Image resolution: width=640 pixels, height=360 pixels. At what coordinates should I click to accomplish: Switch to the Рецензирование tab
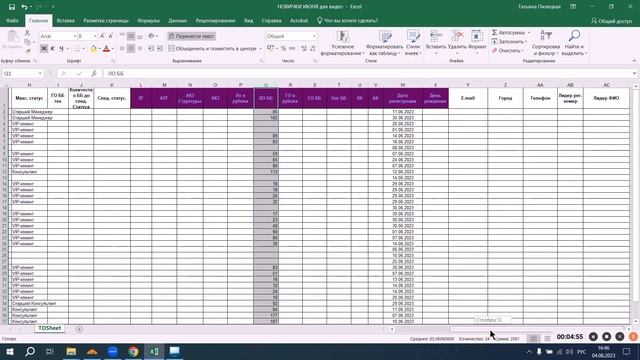pyautogui.click(x=215, y=21)
